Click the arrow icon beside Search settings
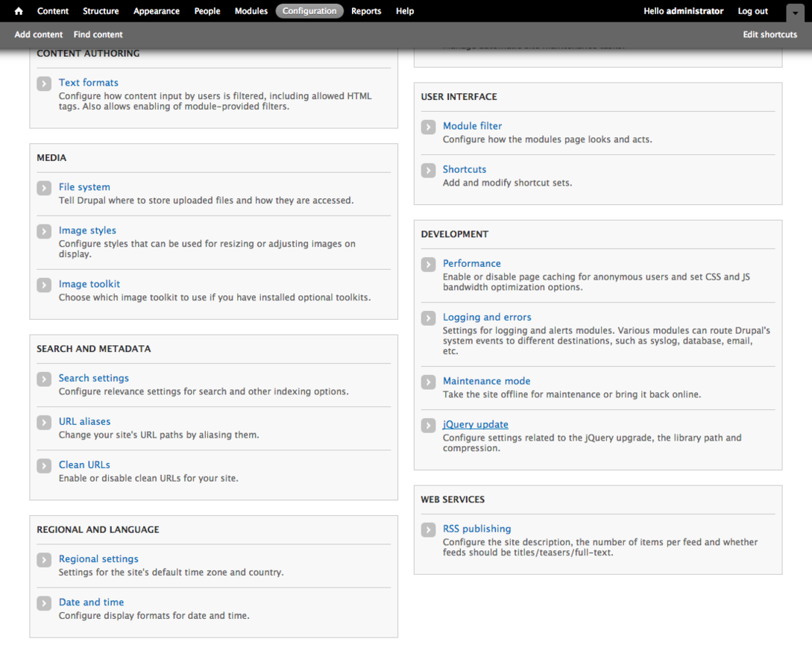812x671 pixels. click(x=44, y=379)
